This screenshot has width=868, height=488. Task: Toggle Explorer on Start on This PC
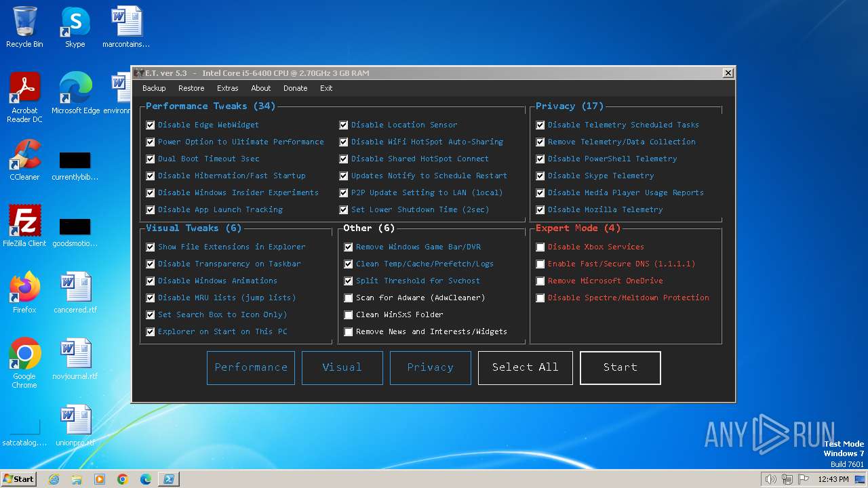151,331
